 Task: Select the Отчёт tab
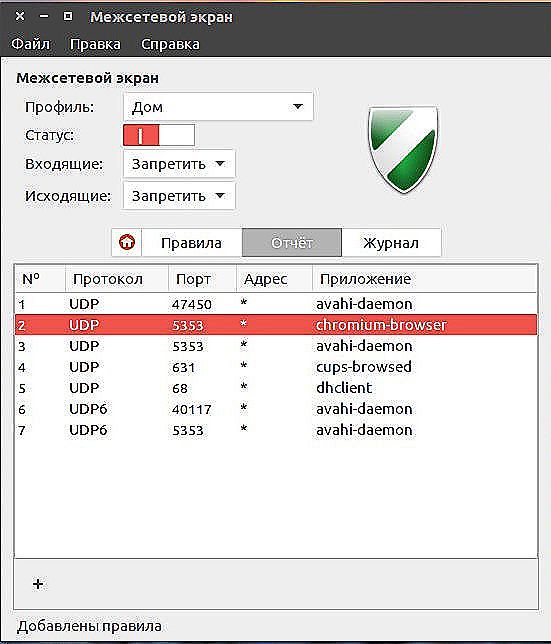(x=292, y=243)
